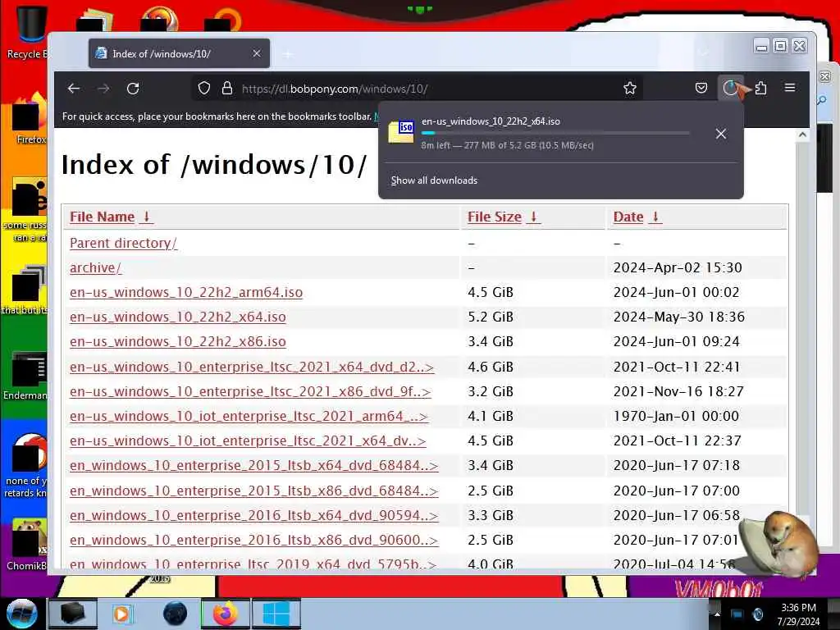The width and height of the screenshot is (840, 630).
Task: Open Parent directory/ link
Action: [123, 243]
